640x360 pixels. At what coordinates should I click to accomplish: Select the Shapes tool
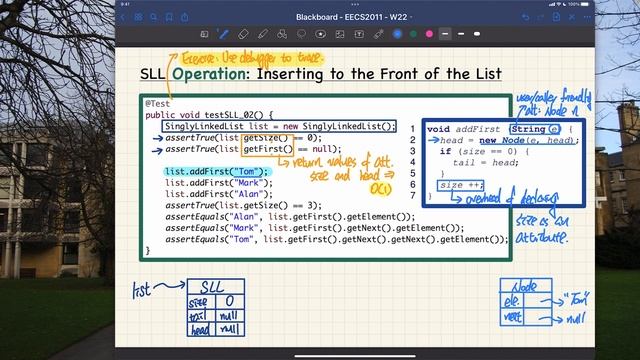[x=282, y=34]
